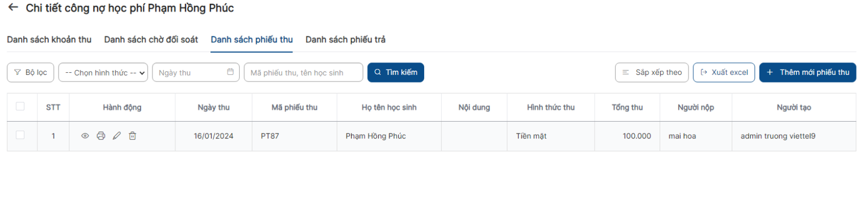Open the Chọn hình thức dropdown

103,72
